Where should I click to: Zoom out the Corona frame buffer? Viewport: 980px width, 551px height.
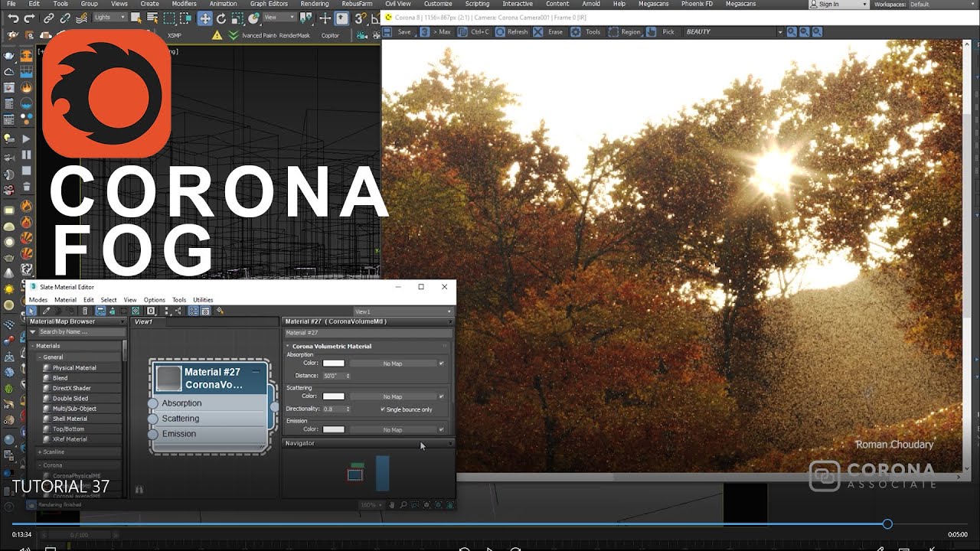(x=804, y=32)
